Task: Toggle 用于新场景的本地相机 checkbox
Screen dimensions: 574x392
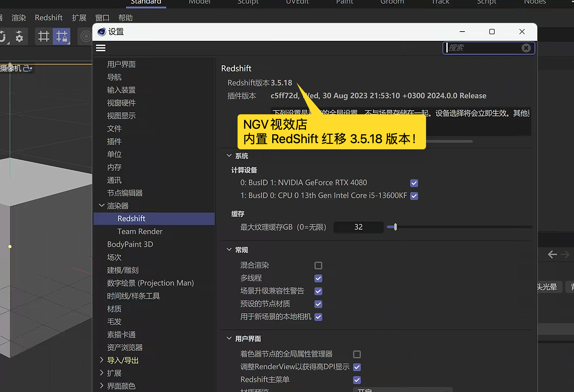Action: pos(318,317)
